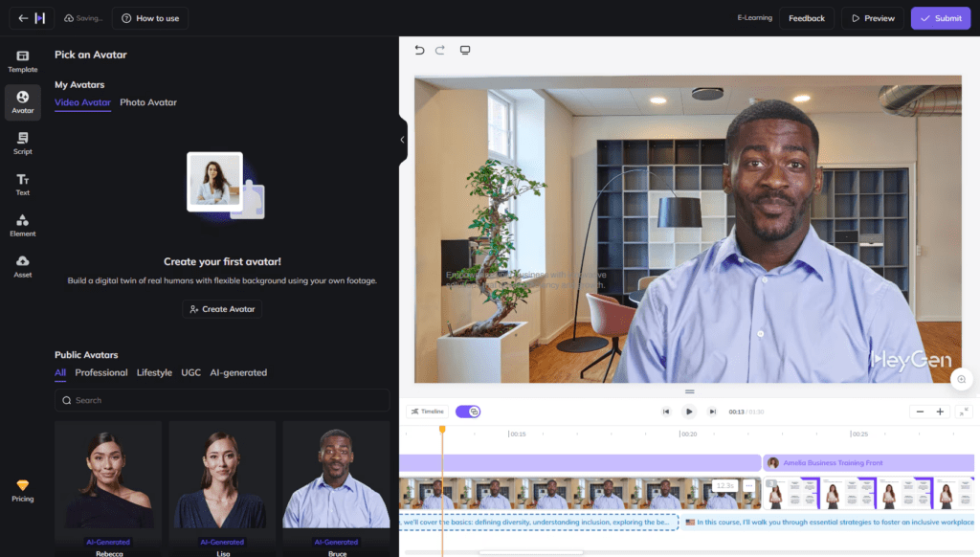Click the back arrow button
Viewport: 980px width, 557px height.
pos(23,18)
